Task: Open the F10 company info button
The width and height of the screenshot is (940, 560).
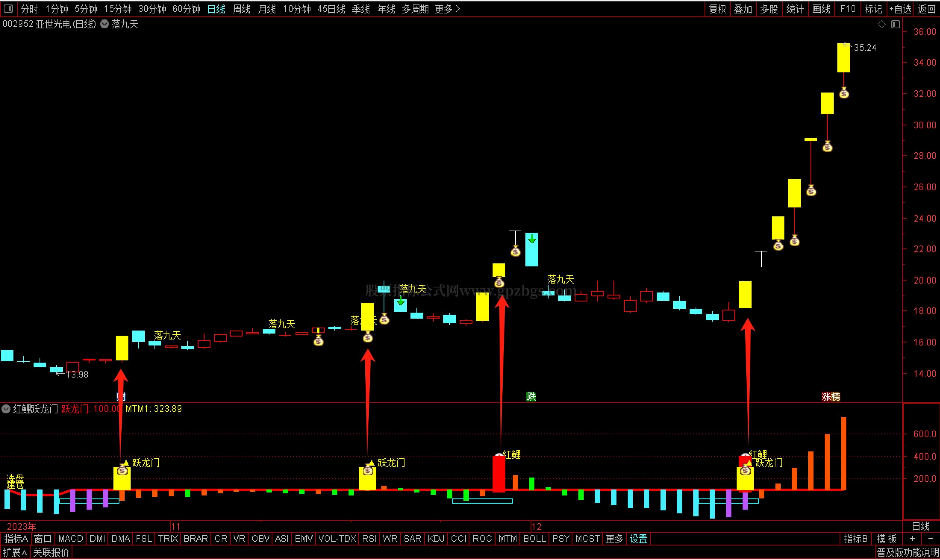Action: click(x=848, y=9)
